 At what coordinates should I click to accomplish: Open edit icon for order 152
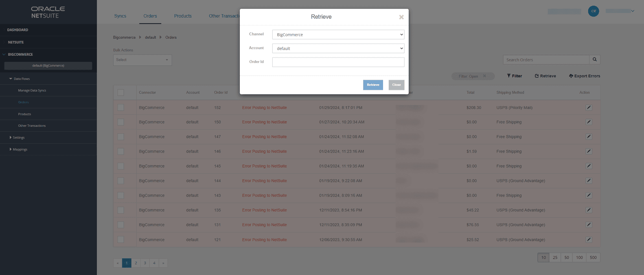589,107
